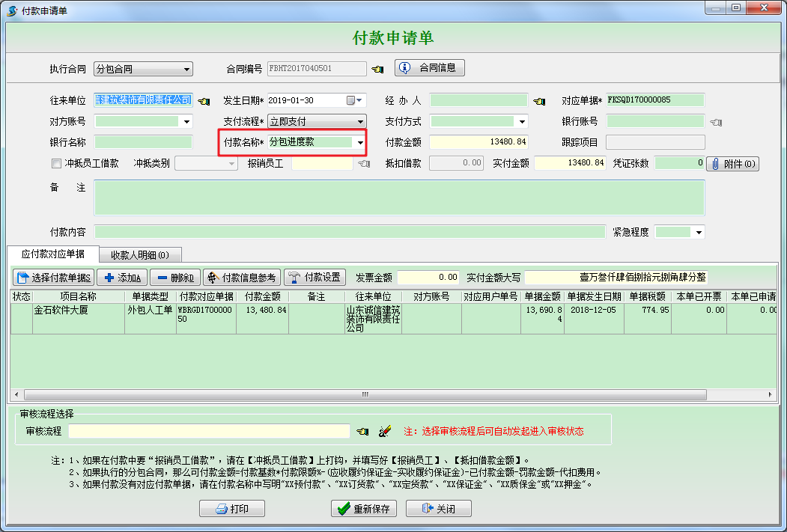Click the clear icon next to 审核流程

click(x=385, y=431)
